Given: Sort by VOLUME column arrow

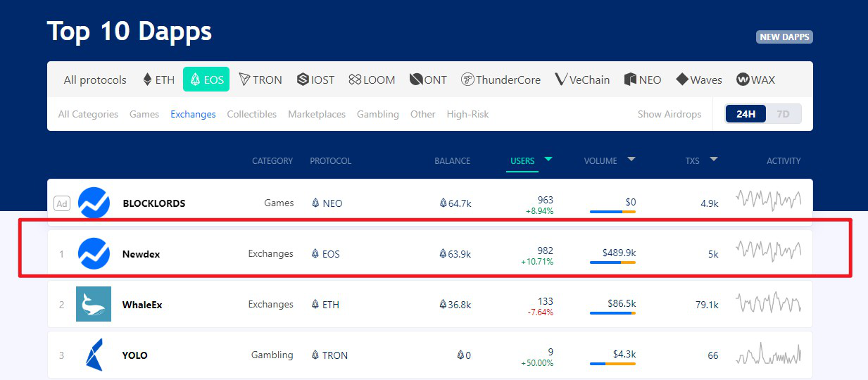Looking at the screenshot, I should (x=631, y=160).
